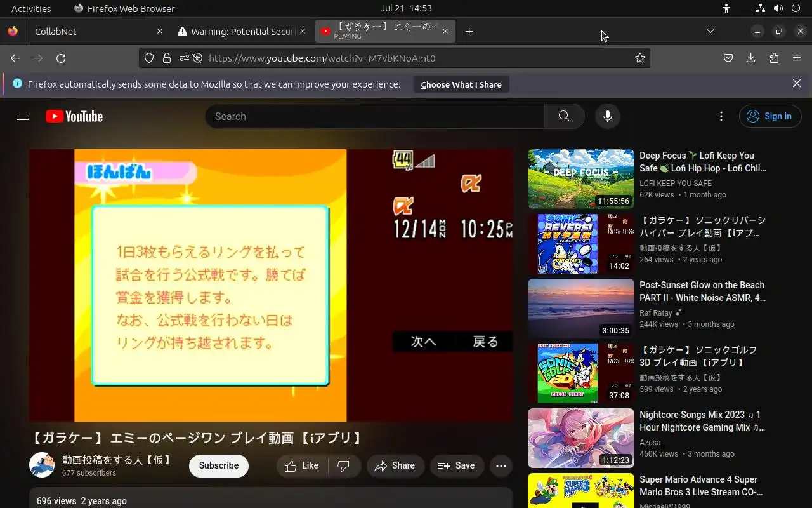The width and height of the screenshot is (812, 508).
Task: Click the video title text
Action: click(197, 438)
